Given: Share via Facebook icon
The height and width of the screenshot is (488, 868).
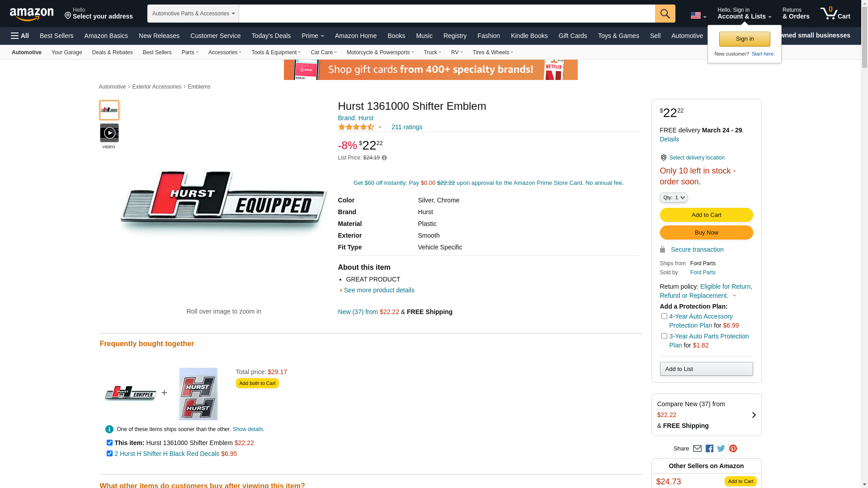Looking at the screenshot, I should tap(709, 449).
